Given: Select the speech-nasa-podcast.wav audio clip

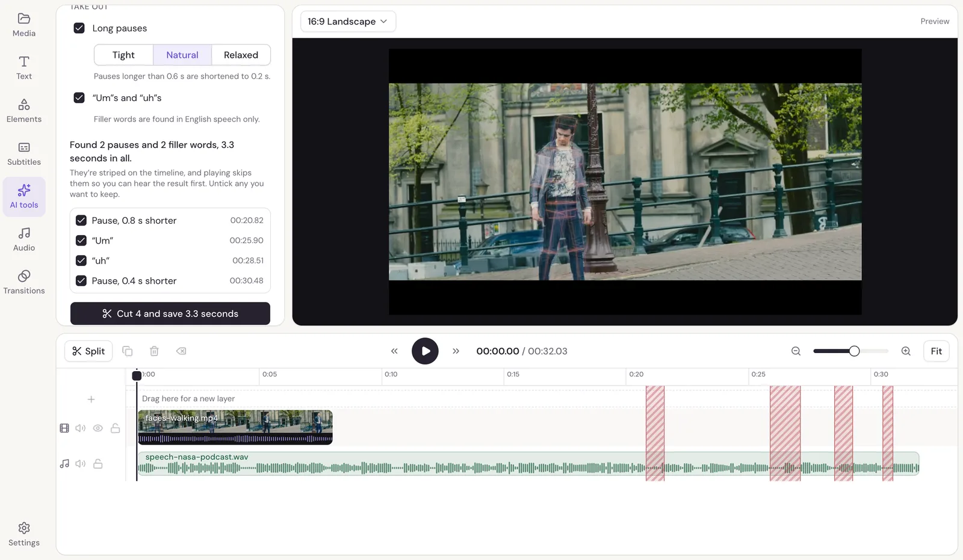Looking at the screenshot, I should (528, 464).
